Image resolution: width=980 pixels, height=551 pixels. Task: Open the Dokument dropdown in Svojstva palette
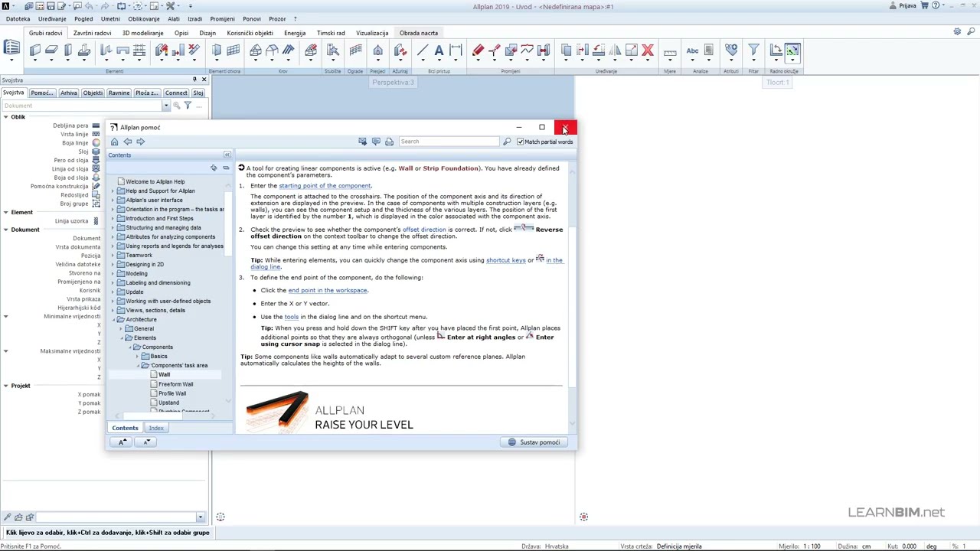click(x=165, y=106)
